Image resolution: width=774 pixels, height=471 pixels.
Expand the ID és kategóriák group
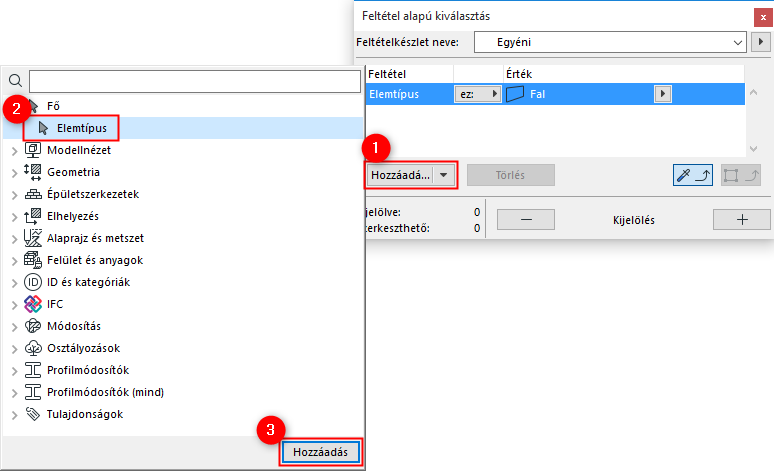click(x=14, y=283)
